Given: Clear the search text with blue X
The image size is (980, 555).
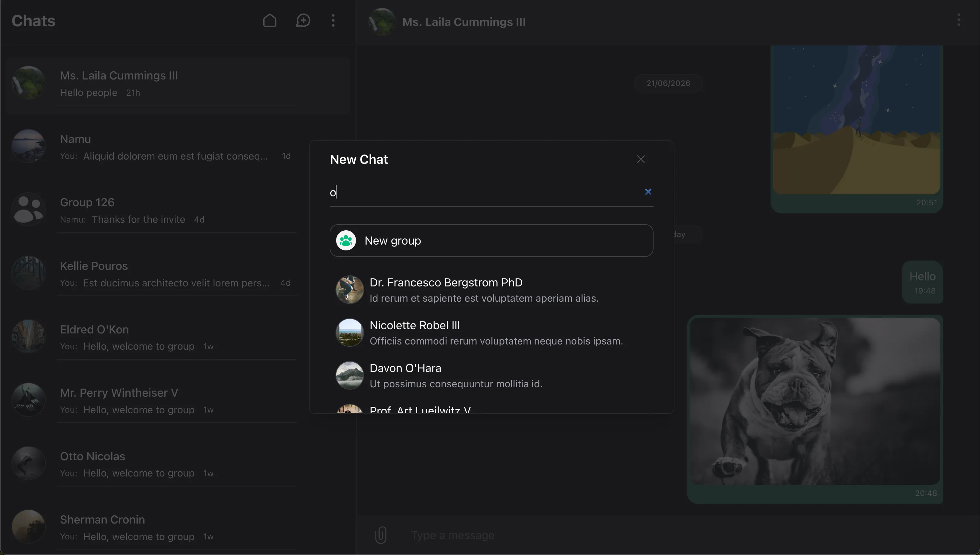Looking at the screenshot, I should [648, 192].
